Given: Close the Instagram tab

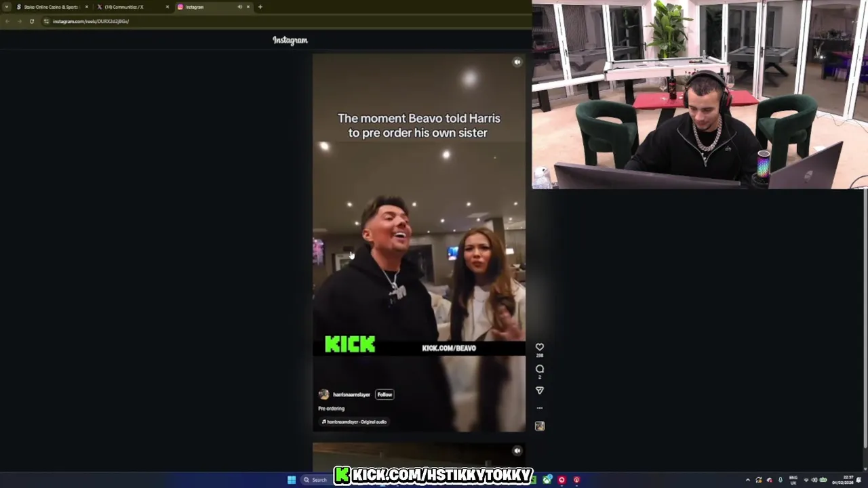Looking at the screenshot, I should click(x=248, y=7).
